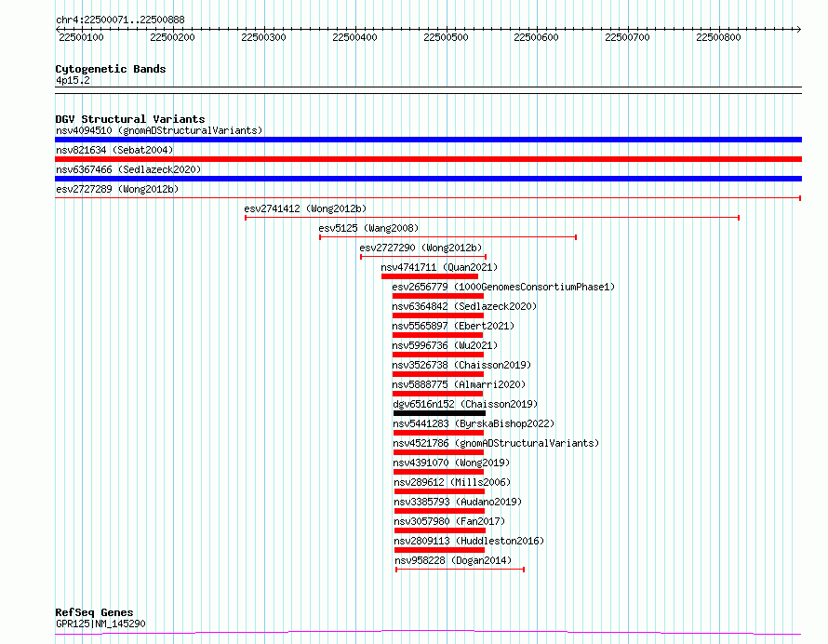Image resolution: width=828 pixels, height=644 pixels.
Task: Click the red bar under nsv6364842
Action: click(x=438, y=315)
